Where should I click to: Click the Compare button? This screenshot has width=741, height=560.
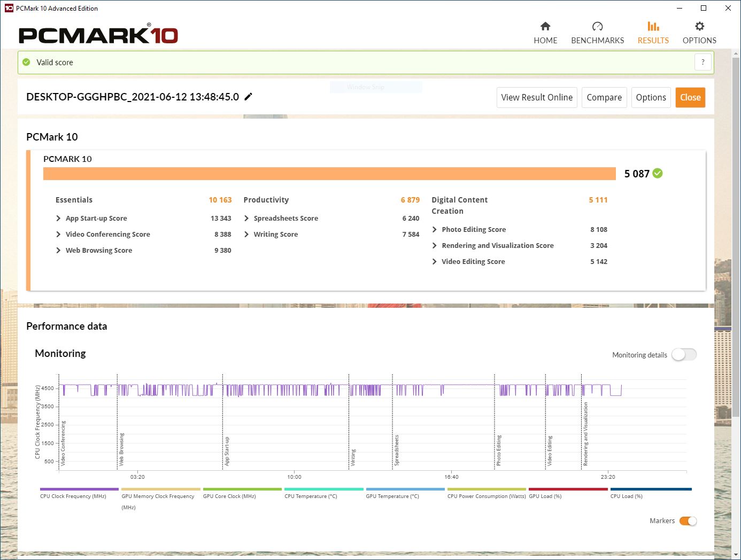point(604,97)
